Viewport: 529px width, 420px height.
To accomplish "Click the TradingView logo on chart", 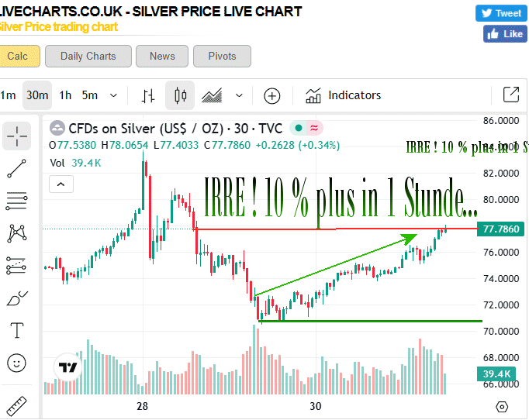I will coord(67,368).
